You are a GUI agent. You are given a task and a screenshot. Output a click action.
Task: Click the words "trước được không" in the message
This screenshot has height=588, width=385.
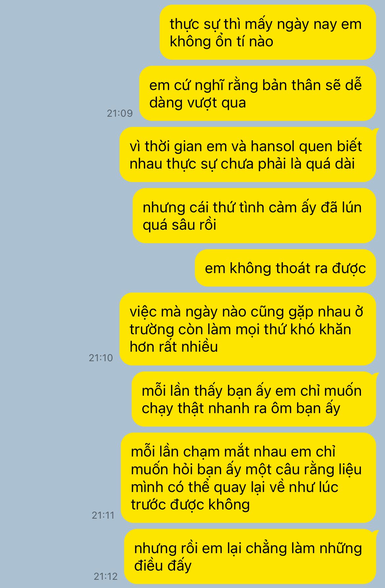pos(190,505)
